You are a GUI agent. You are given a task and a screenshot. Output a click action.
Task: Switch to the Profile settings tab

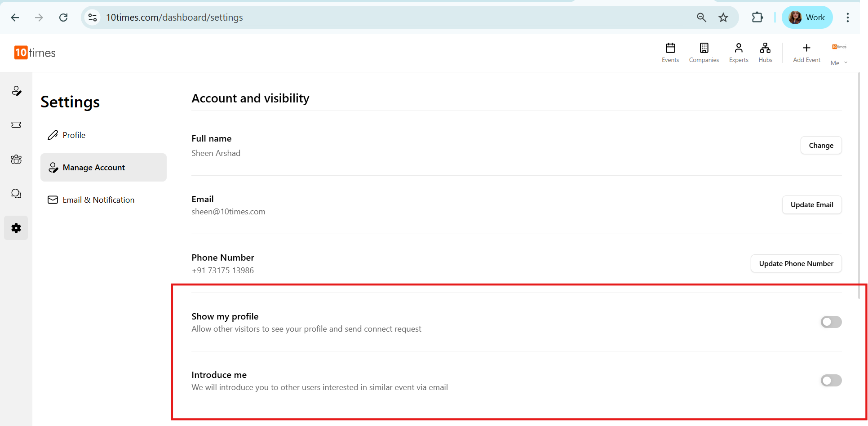[74, 135]
